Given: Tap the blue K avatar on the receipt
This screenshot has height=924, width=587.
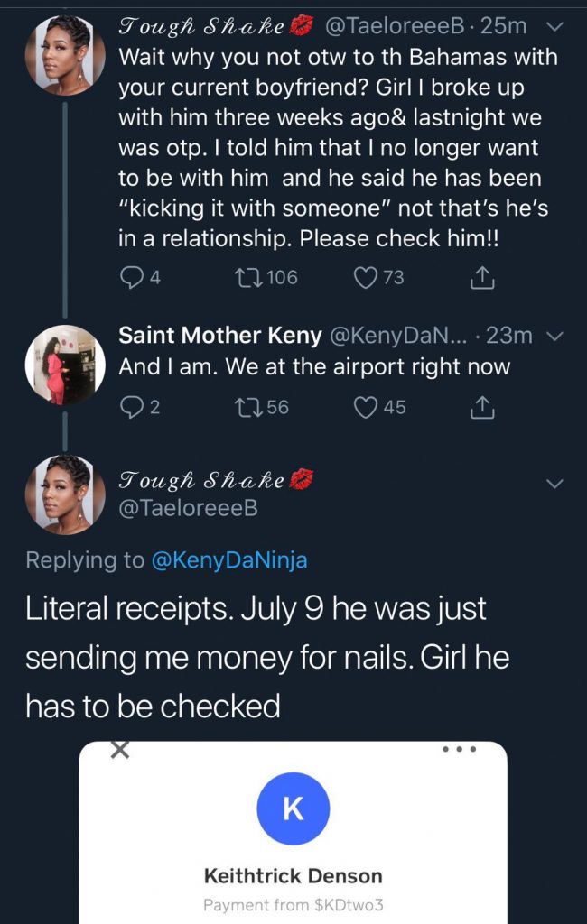Looking at the screenshot, I should (x=293, y=808).
